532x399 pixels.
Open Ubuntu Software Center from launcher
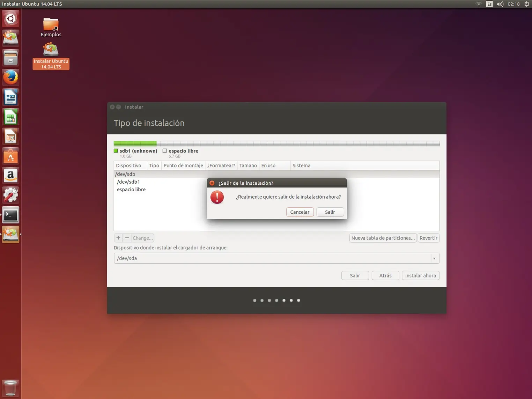point(10,156)
